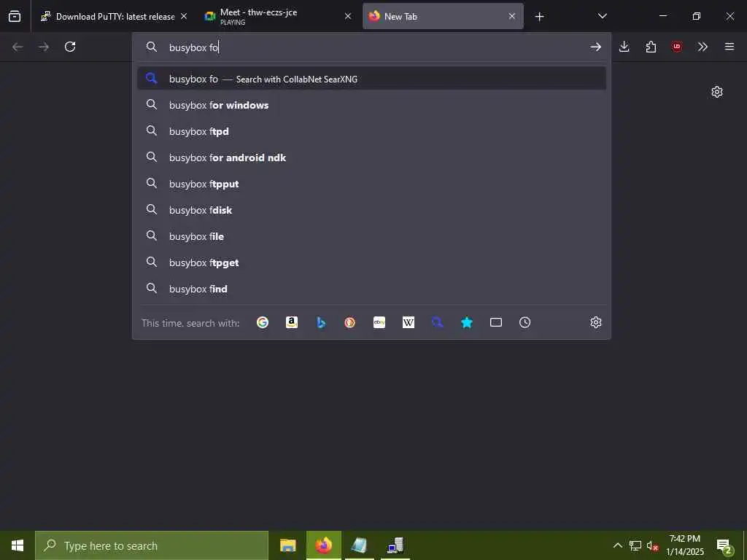Click Firefox icon in taskbar

(323, 545)
